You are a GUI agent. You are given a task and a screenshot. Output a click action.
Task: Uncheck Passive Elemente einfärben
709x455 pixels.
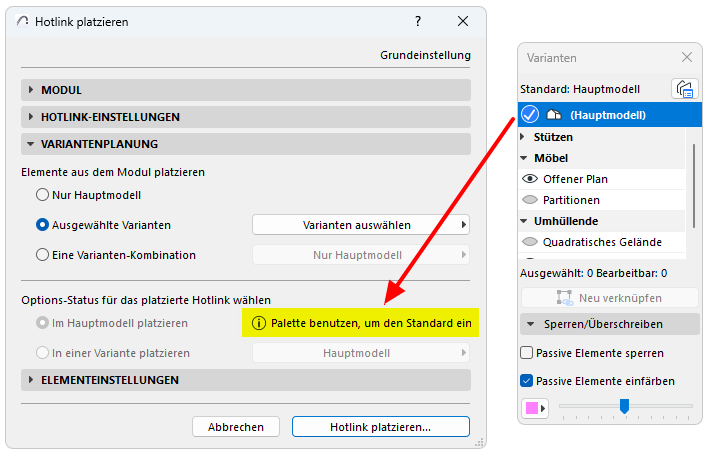coord(527,381)
